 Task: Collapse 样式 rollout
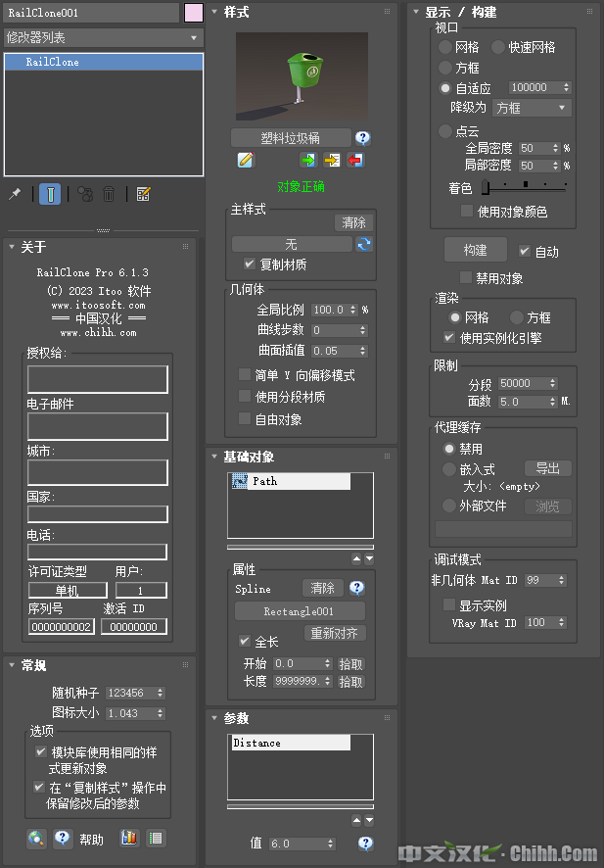(214, 12)
